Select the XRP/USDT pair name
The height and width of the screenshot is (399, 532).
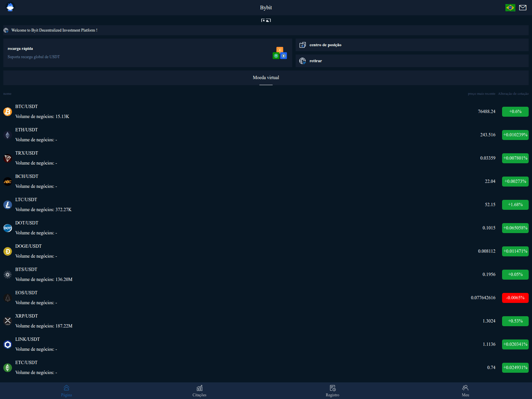[27, 316]
